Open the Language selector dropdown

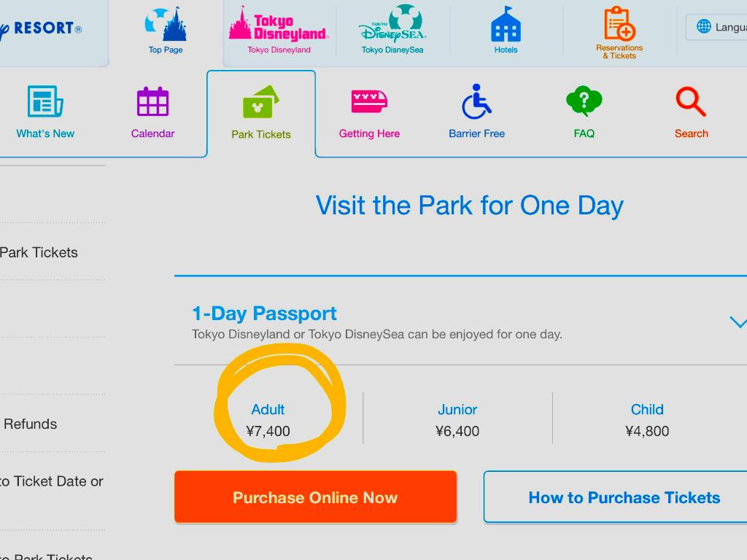coord(719,27)
